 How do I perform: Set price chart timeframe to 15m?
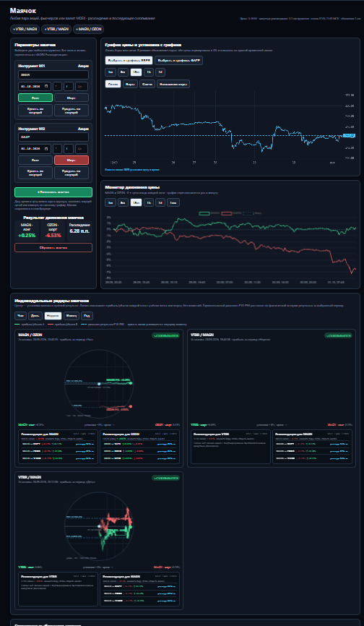click(x=136, y=72)
